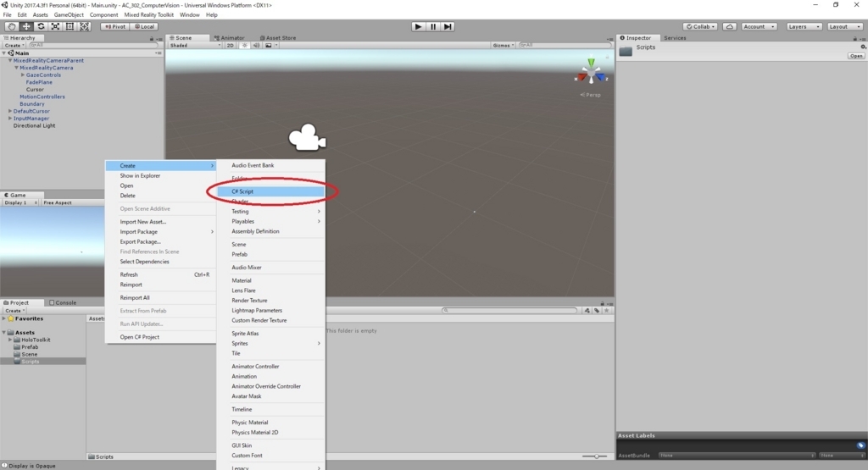
Task: Open the Layers dropdown
Action: (804, 26)
